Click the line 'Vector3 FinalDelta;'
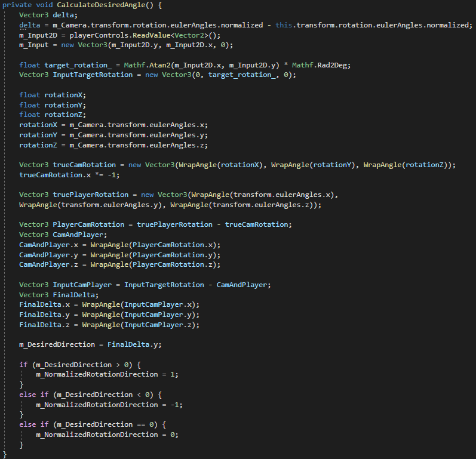Image resolution: width=476 pixels, height=459 pixels. (59, 295)
